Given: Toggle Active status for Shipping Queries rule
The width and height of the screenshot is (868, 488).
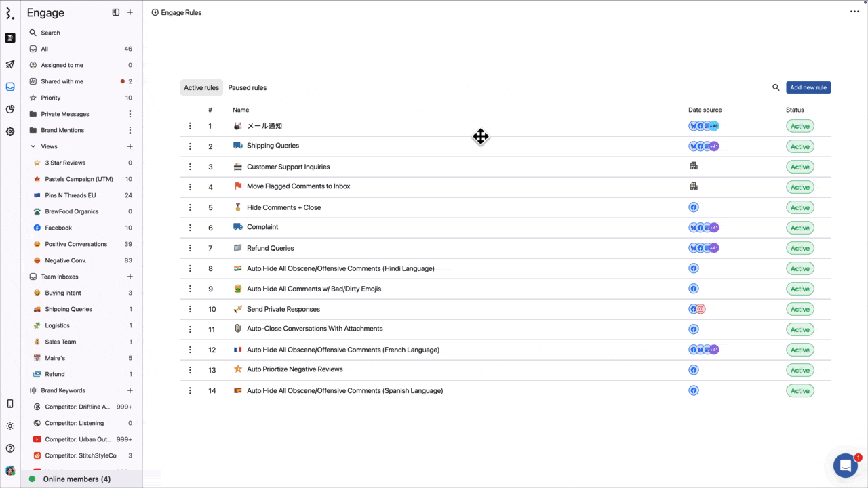Looking at the screenshot, I should click(x=800, y=146).
